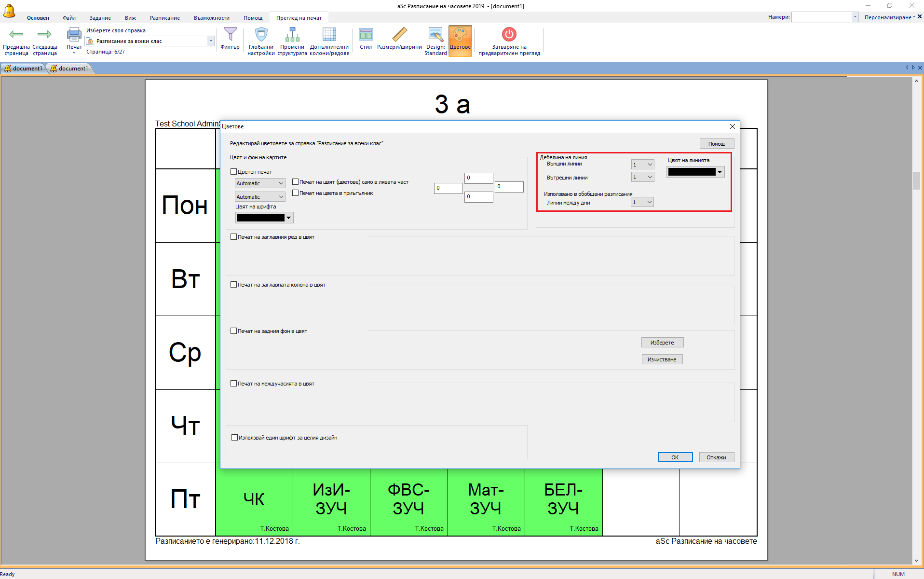This screenshot has height=579, width=924.
Task: Open the Цвят на линията color picker
Action: [695, 172]
